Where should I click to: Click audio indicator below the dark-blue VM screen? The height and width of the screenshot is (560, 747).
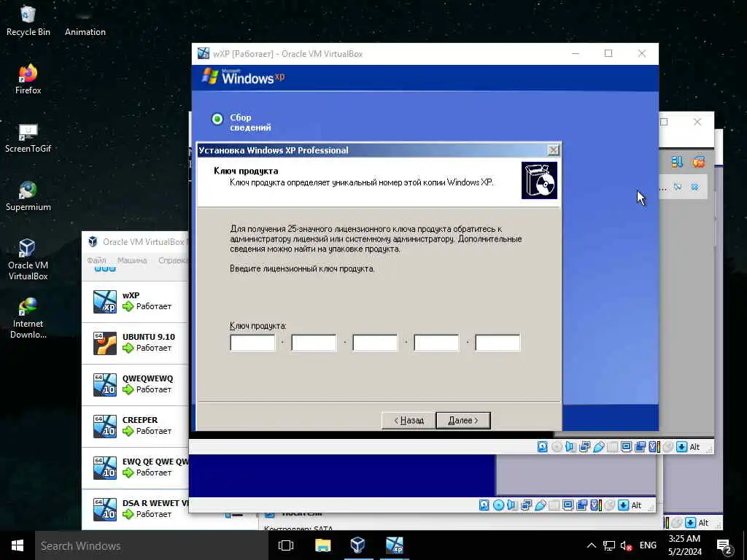[512, 505]
